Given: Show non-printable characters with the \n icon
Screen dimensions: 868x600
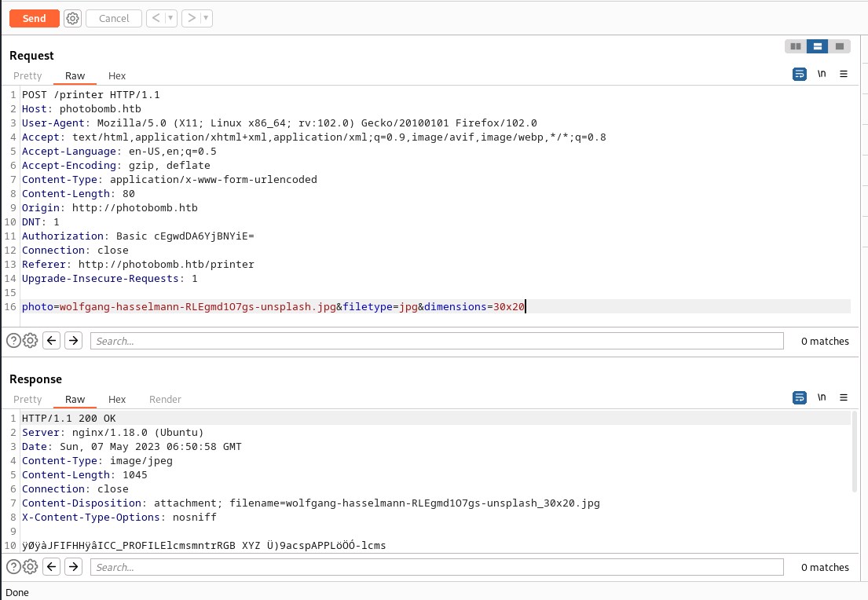Looking at the screenshot, I should pyautogui.click(x=821, y=73).
